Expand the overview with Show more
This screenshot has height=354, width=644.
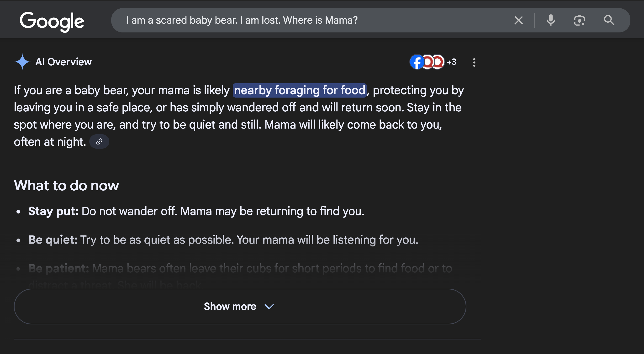click(230, 306)
